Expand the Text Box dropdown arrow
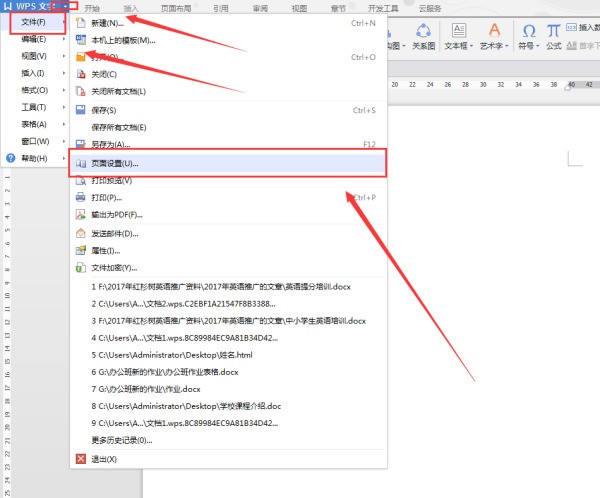 pos(471,46)
